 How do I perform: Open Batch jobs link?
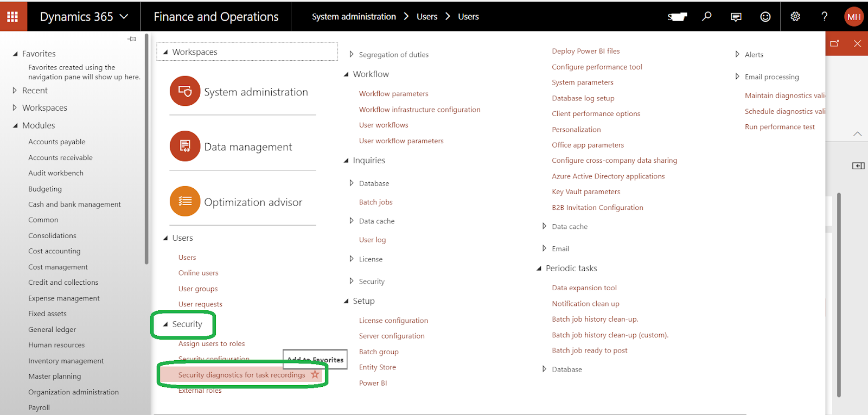pos(376,202)
